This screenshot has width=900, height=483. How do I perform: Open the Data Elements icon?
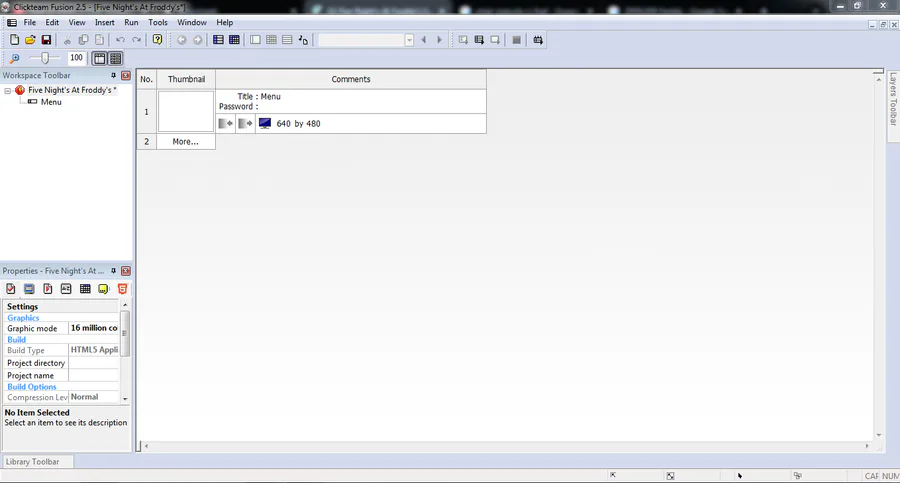click(x=303, y=40)
